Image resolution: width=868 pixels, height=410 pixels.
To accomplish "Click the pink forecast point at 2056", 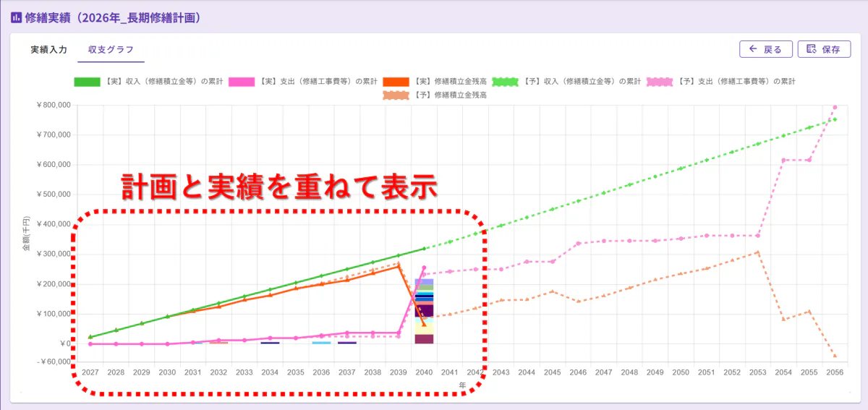I will [x=835, y=107].
